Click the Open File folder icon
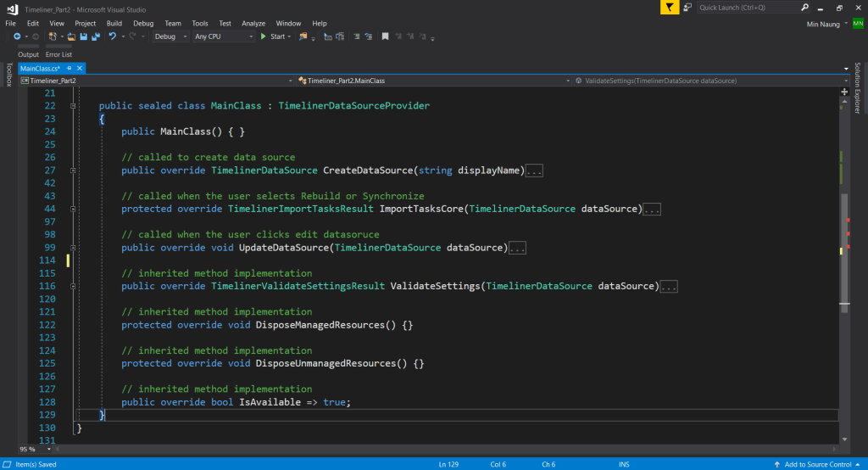 tap(72, 36)
